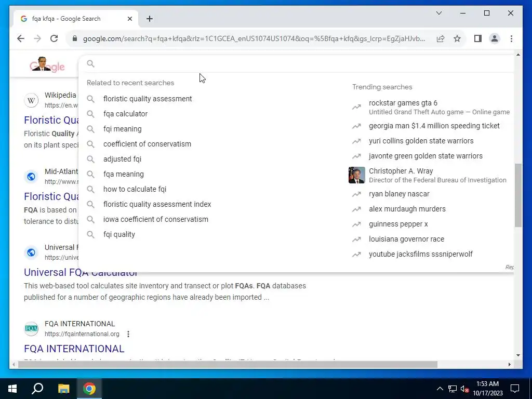Image resolution: width=532 pixels, height=399 pixels.
Task: Open trending 'javonte green golden state warriors'
Action: [425, 156]
